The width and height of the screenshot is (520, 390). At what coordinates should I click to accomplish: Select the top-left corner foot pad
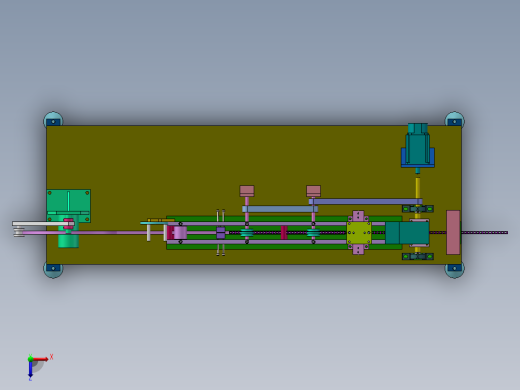[53, 120]
